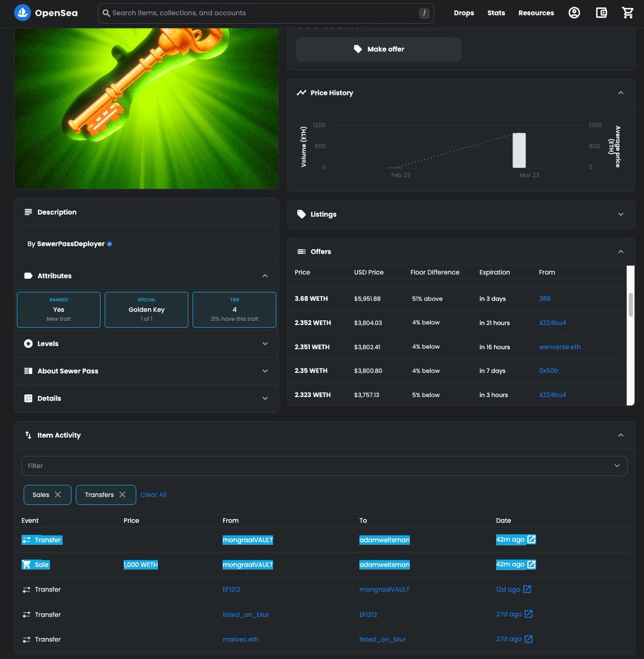
Task: Select the Tier 4 trait card
Action: [x=235, y=310]
